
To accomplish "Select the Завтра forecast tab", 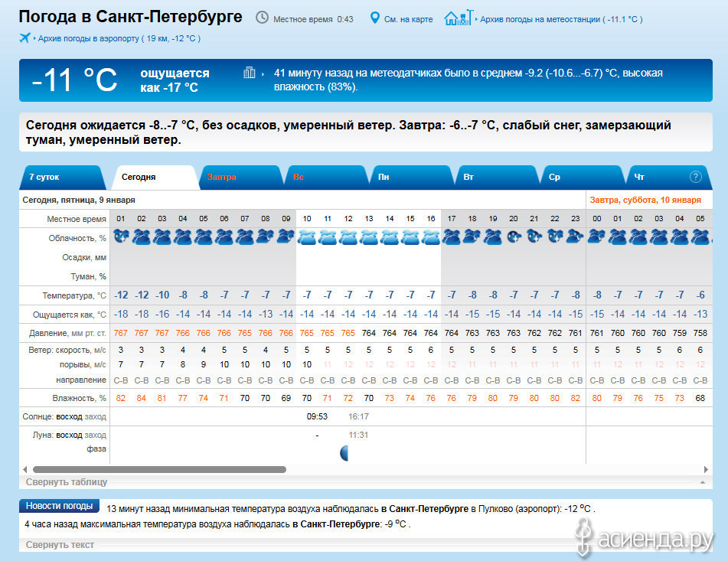I will click(222, 177).
